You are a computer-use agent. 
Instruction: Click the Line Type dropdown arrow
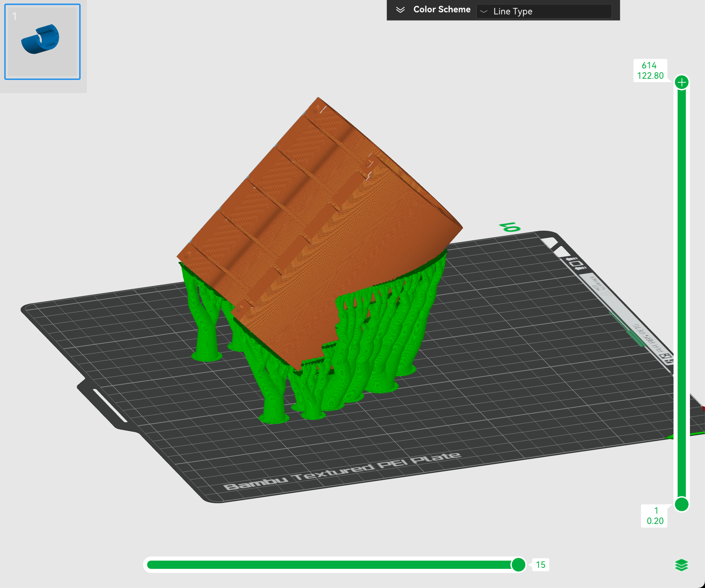(x=484, y=12)
